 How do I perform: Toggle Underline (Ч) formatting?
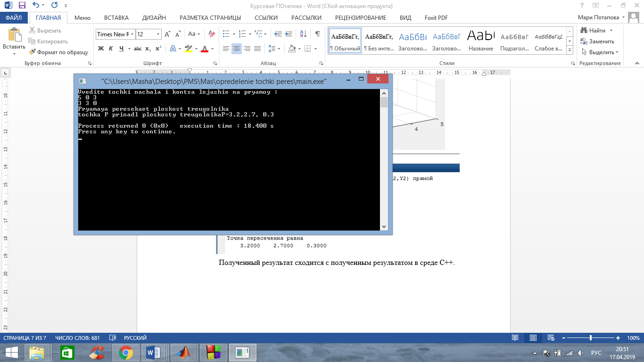(122, 49)
